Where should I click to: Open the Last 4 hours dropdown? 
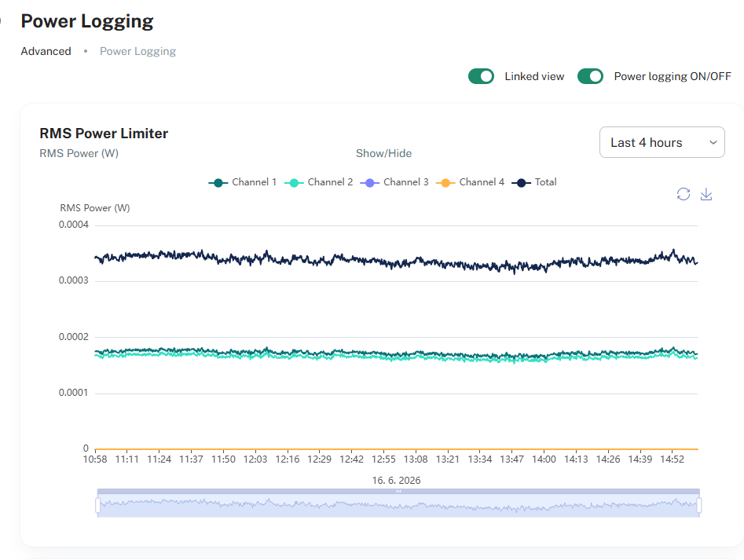click(662, 142)
